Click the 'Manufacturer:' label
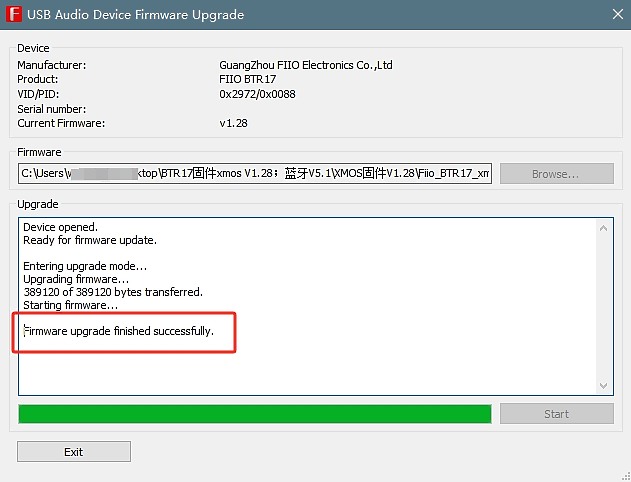This screenshot has width=631, height=482. point(52,65)
